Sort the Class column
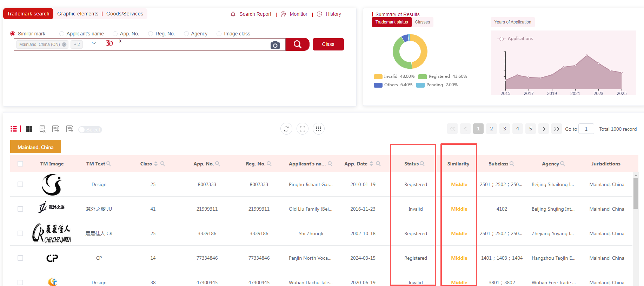This screenshot has width=644, height=286. pos(156,164)
